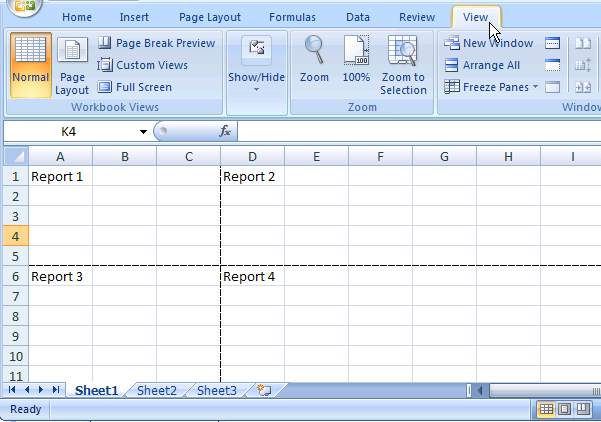Select cell containing Report 1
Image resolution: width=601 pixels, height=422 pixels.
tap(60, 176)
